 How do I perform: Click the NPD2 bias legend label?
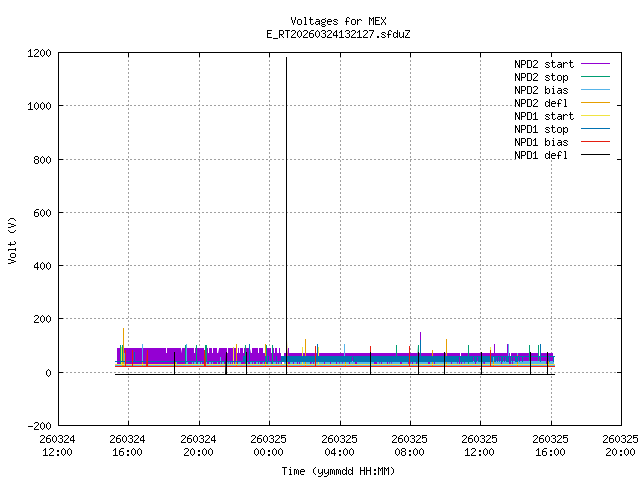(543, 90)
